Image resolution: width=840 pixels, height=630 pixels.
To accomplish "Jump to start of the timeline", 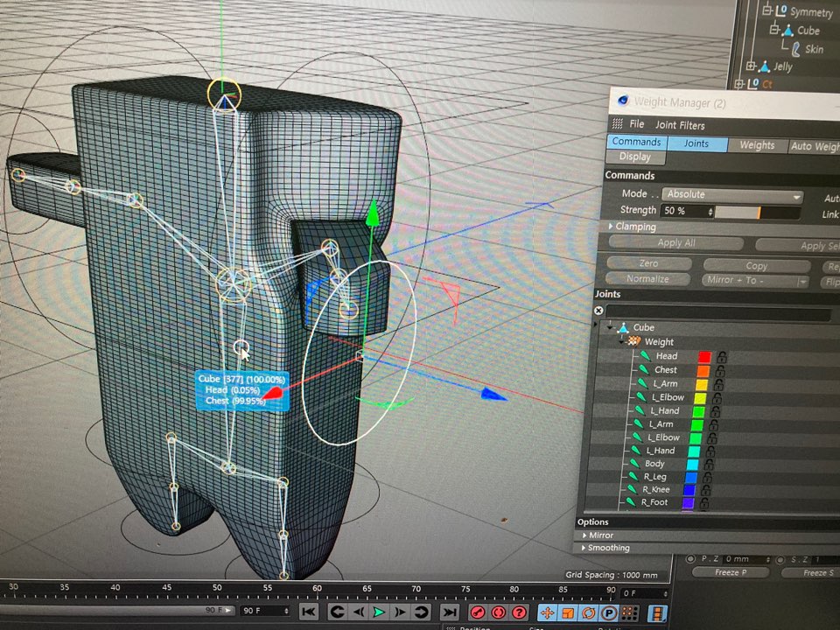I will [308, 612].
